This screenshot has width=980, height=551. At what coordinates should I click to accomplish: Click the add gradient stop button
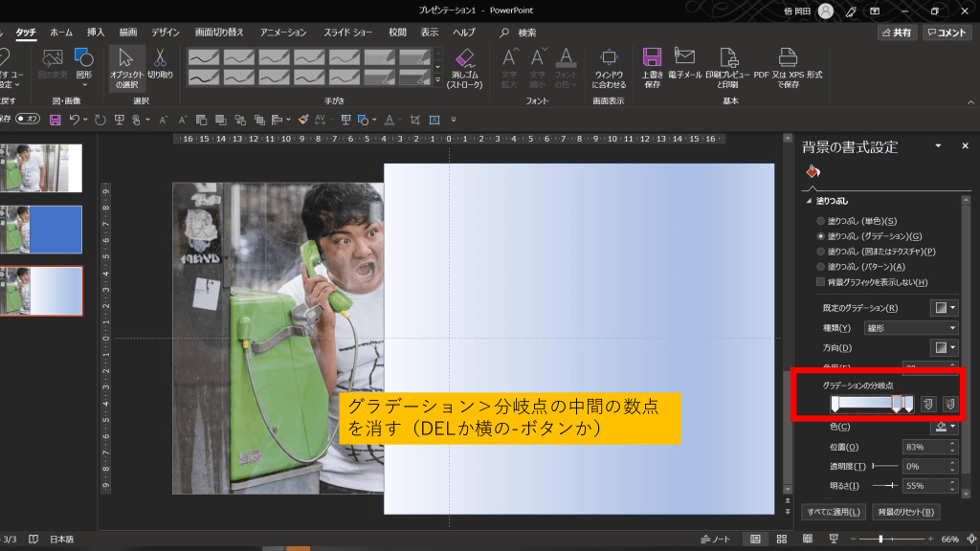[x=928, y=405]
